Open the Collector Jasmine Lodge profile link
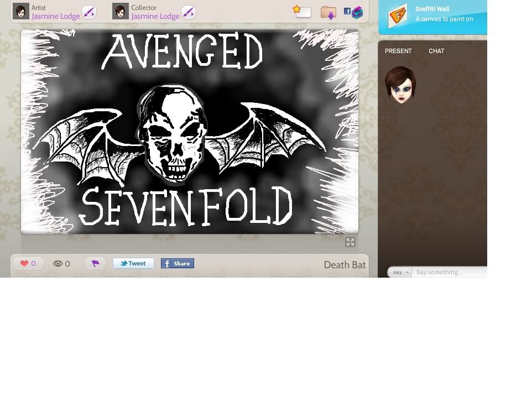The image size is (532, 396). coord(155,16)
